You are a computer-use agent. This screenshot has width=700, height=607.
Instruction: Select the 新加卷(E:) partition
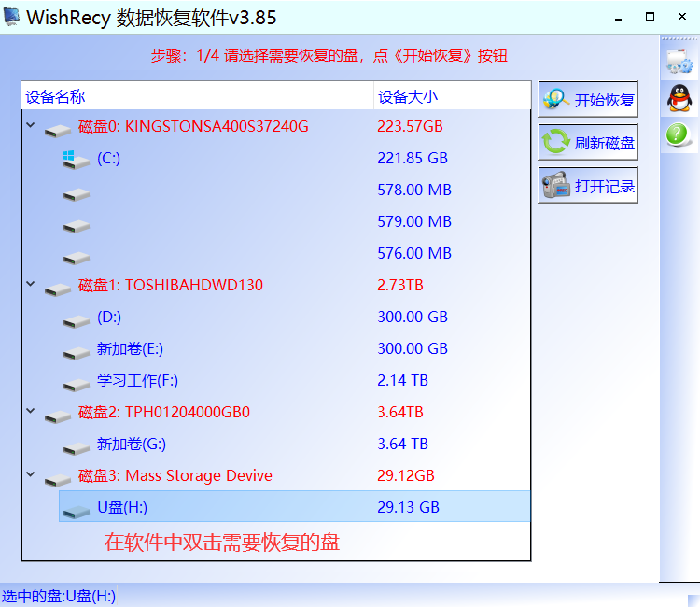point(130,348)
